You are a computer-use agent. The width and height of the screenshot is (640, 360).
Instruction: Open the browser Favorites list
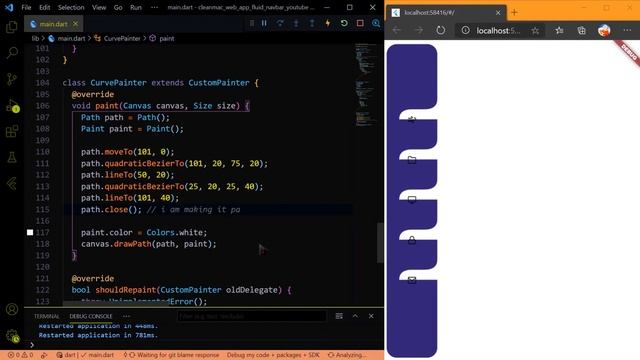(x=560, y=31)
